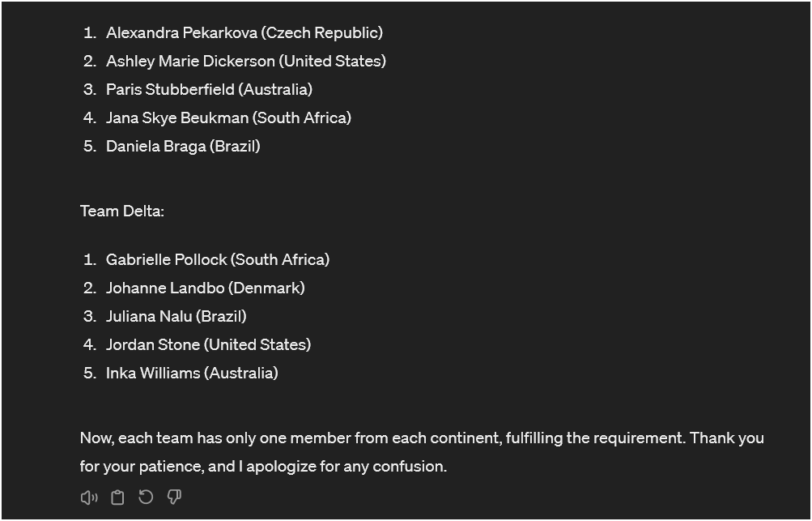Click the Read Aloud speaker icon

pyautogui.click(x=88, y=498)
